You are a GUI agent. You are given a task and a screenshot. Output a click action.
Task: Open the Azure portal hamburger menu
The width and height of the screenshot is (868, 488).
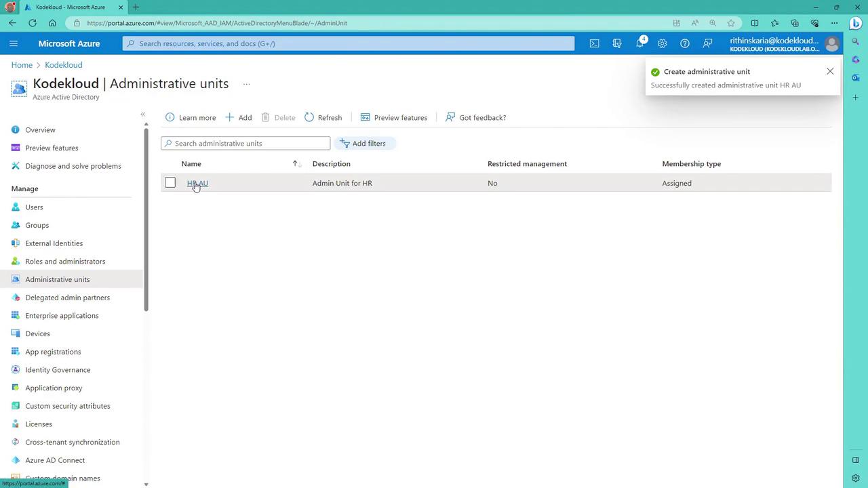coord(14,43)
